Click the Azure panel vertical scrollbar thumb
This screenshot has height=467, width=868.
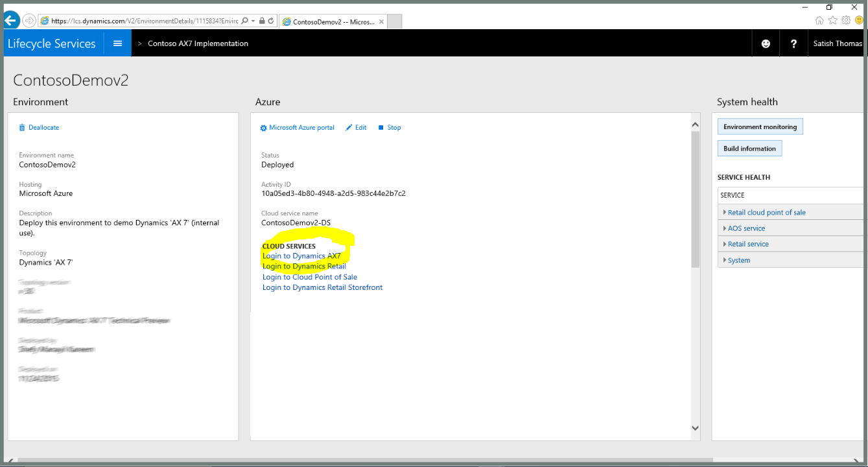(x=696, y=199)
